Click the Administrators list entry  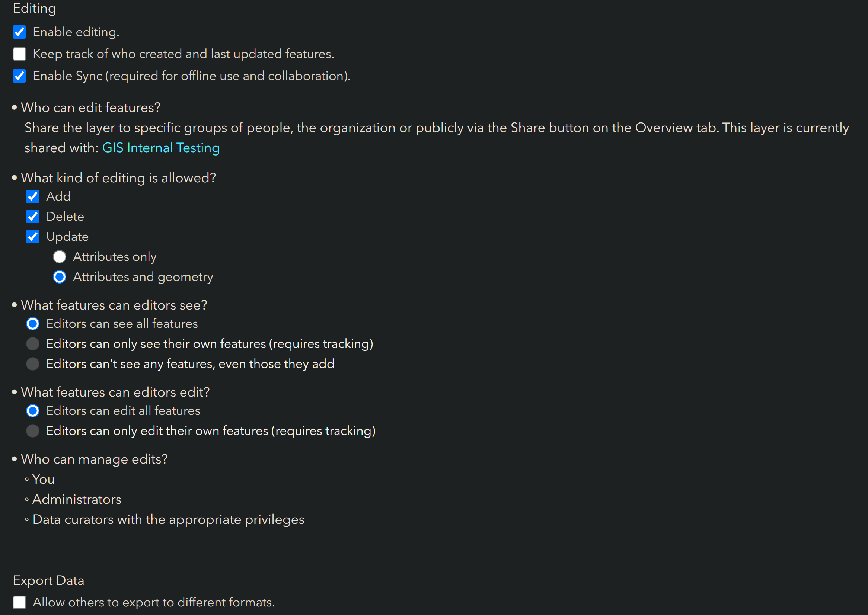[x=77, y=500]
